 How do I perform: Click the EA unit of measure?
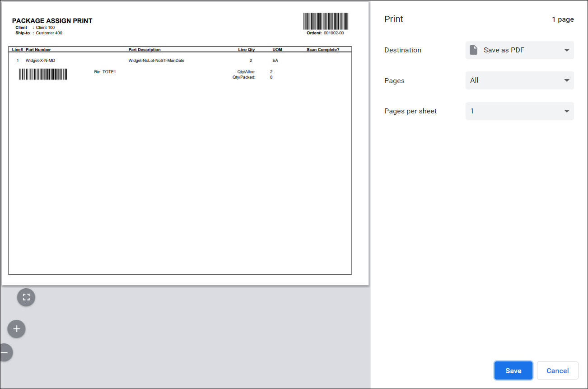(275, 61)
